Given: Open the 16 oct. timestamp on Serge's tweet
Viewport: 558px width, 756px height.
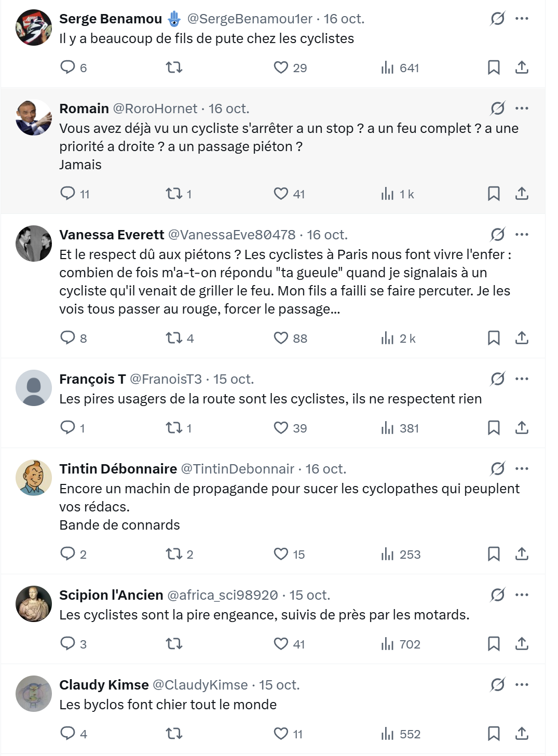Looking at the screenshot, I should [x=344, y=19].
